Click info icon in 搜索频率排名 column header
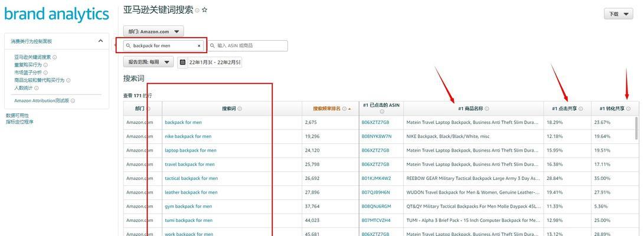Viewport: 644px width, 236px height. click(x=344, y=109)
